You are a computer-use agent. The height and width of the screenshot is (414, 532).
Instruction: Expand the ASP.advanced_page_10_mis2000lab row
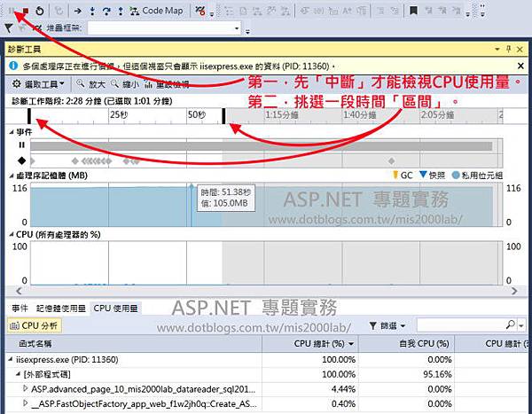click(25, 388)
